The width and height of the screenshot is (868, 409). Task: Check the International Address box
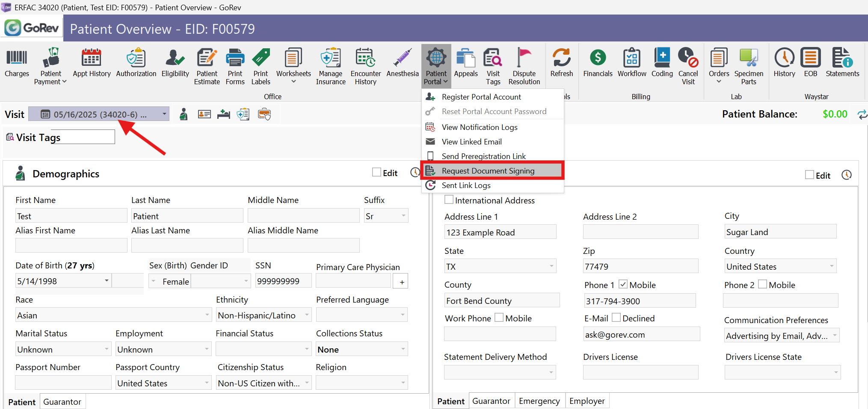pos(449,200)
